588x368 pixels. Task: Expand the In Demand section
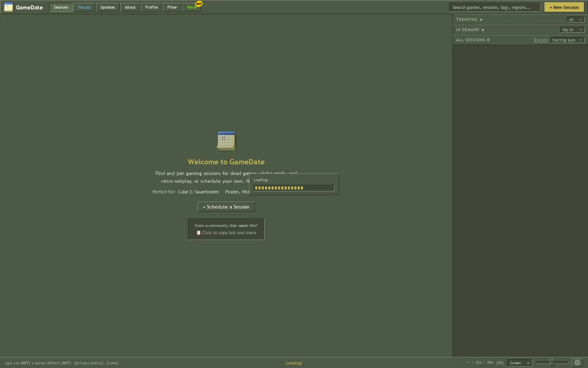470,30
